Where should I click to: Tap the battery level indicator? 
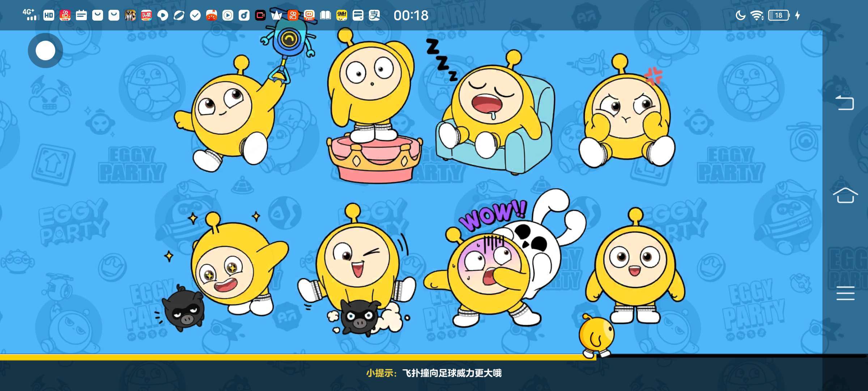point(778,15)
